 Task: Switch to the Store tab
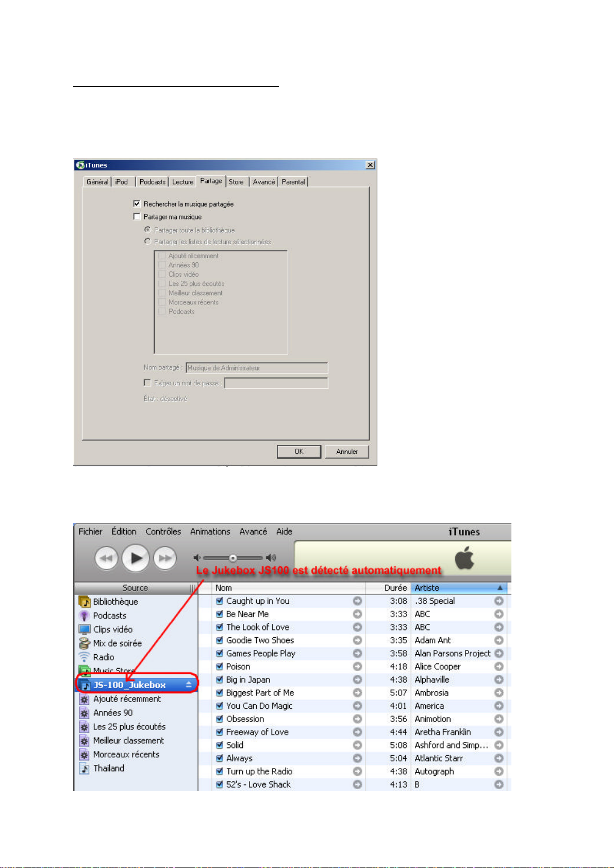[236, 182]
